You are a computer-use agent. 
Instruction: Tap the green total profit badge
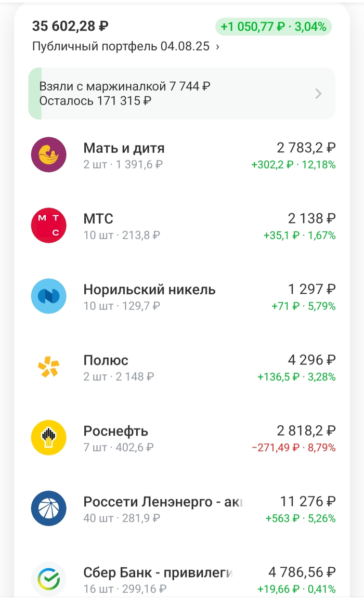(274, 27)
